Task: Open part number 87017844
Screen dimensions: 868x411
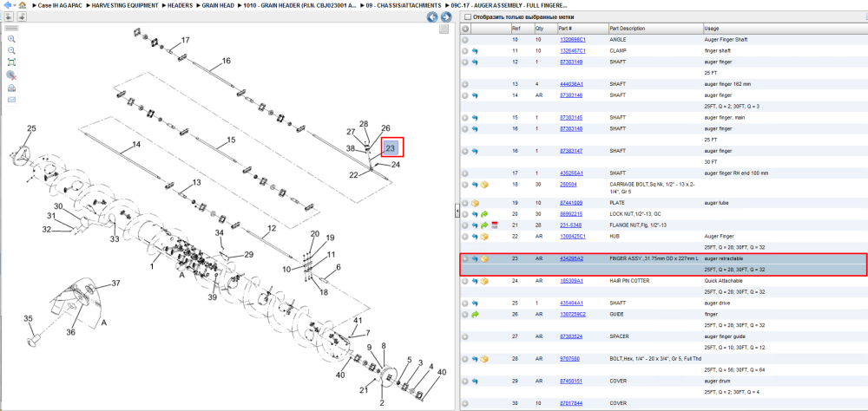Action: tap(571, 403)
